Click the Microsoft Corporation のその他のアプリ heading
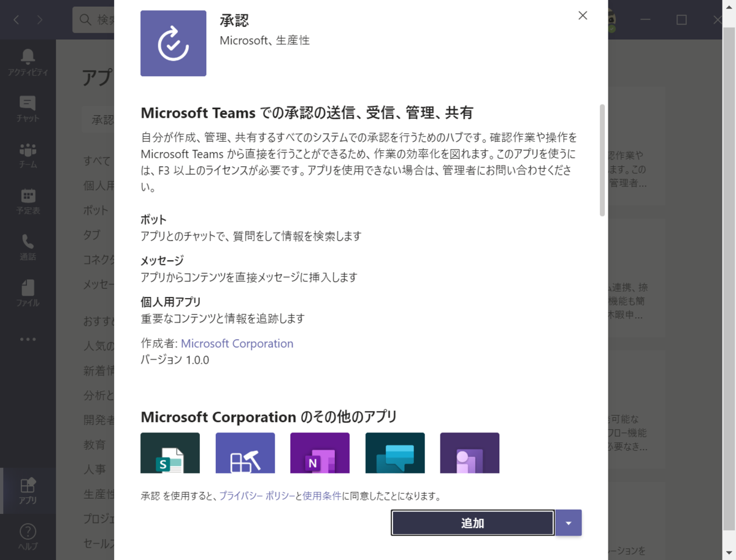Viewport: 736px width, 560px height. [269, 417]
